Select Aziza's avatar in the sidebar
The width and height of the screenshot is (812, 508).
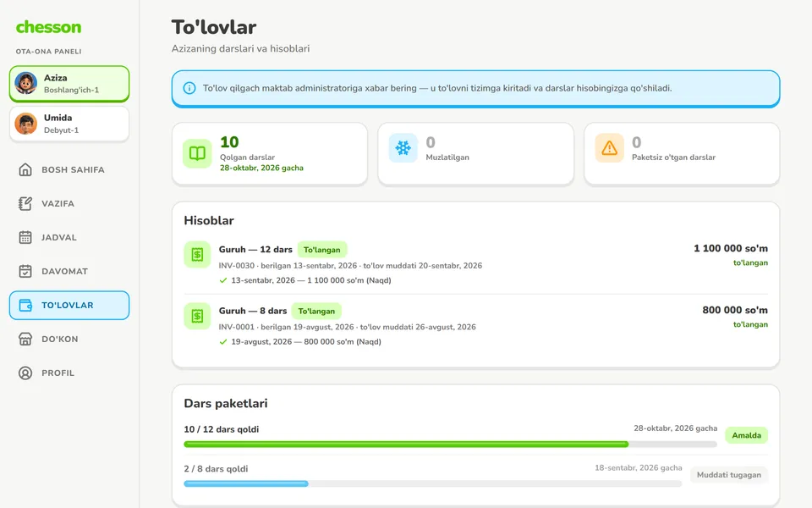tap(26, 83)
